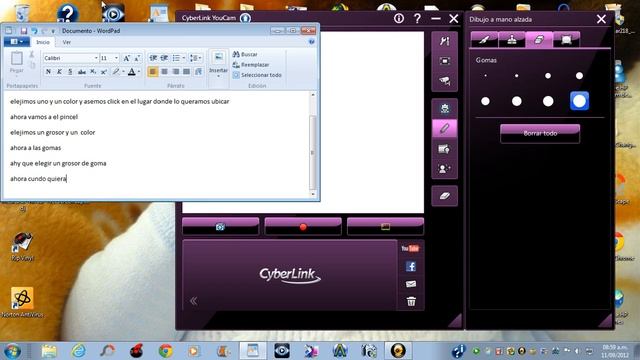Open highlight color dropdown arrow in WordPad

coord(123,72)
